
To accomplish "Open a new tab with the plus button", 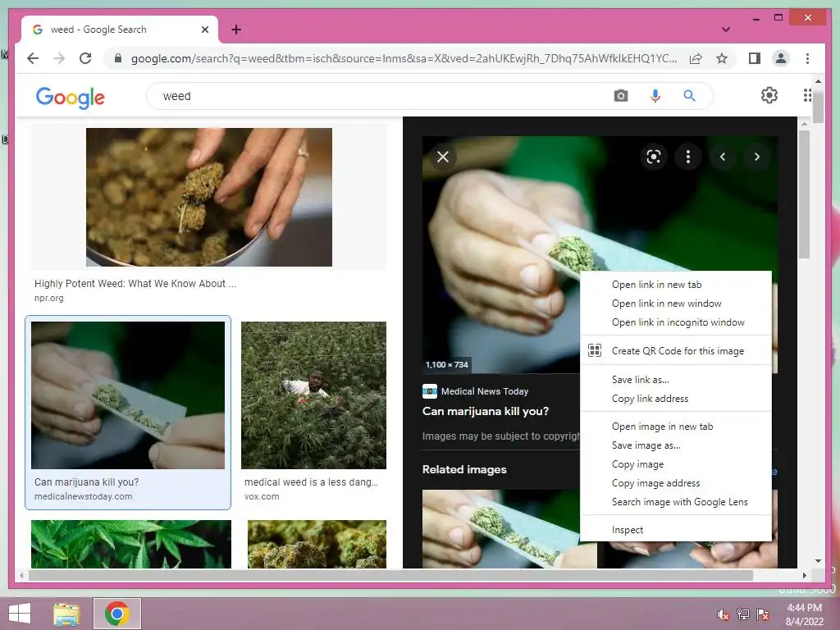I will [236, 30].
